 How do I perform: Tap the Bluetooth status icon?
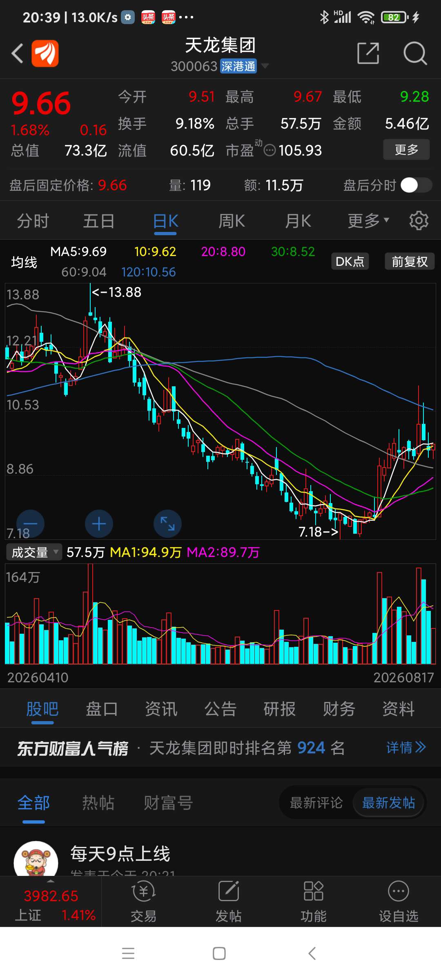pyautogui.click(x=324, y=17)
